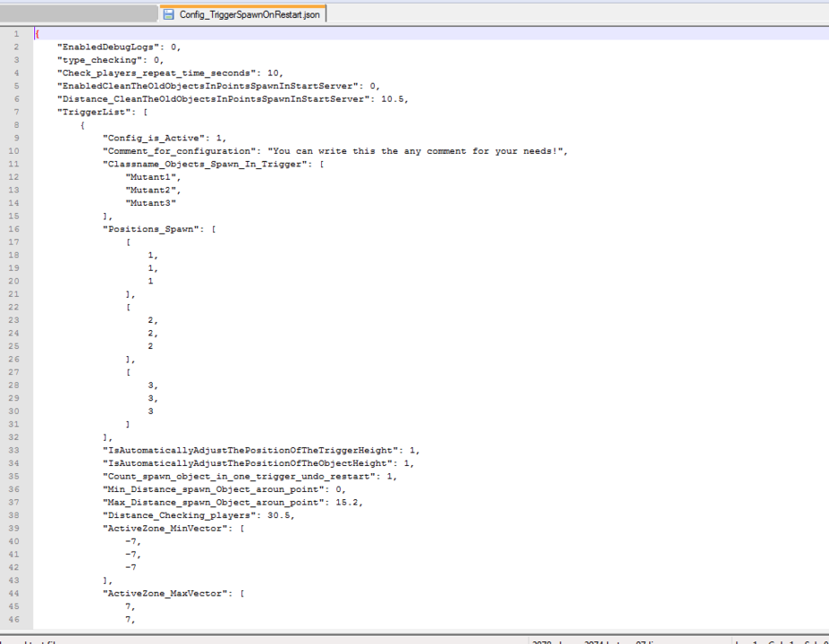Click the 10.5 value of Distance_CleanTheOldObjects

pos(393,99)
